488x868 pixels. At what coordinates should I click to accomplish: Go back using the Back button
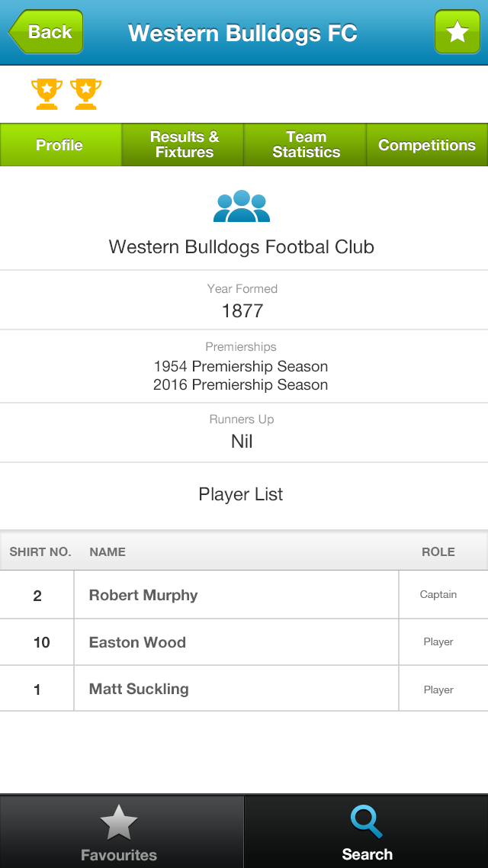click(46, 32)
